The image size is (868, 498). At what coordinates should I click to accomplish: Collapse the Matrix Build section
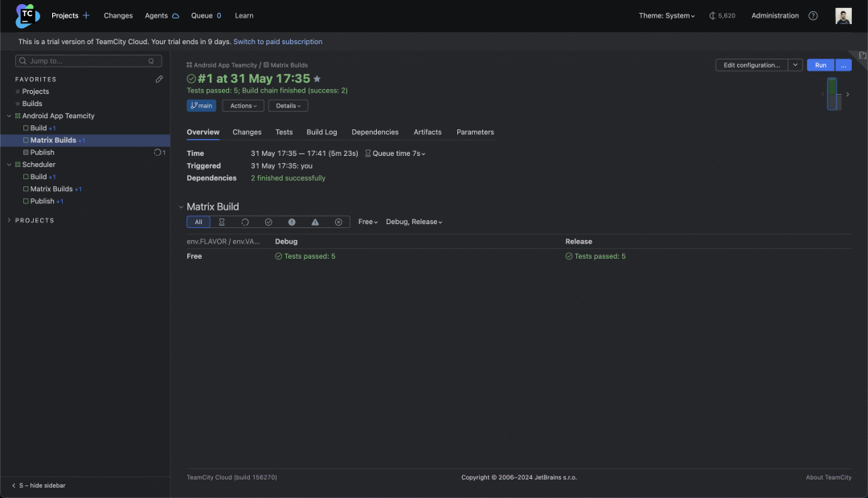click(x=181, y=207)
